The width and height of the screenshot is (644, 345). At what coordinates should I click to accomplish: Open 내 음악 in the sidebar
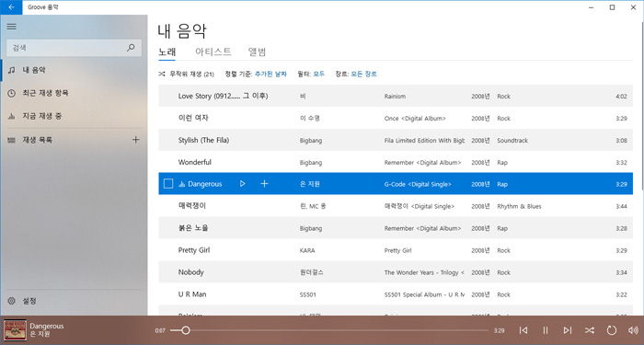pos(74,70)
